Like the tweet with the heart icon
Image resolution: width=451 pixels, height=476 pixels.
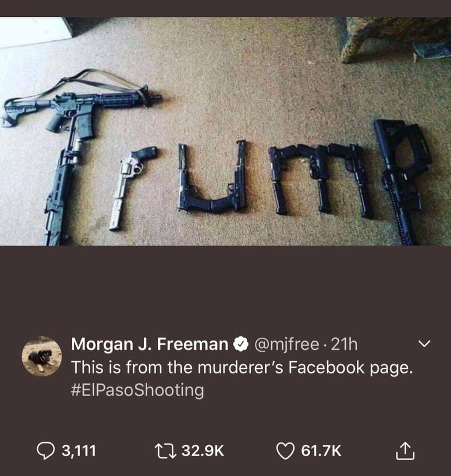coord(285,451)
